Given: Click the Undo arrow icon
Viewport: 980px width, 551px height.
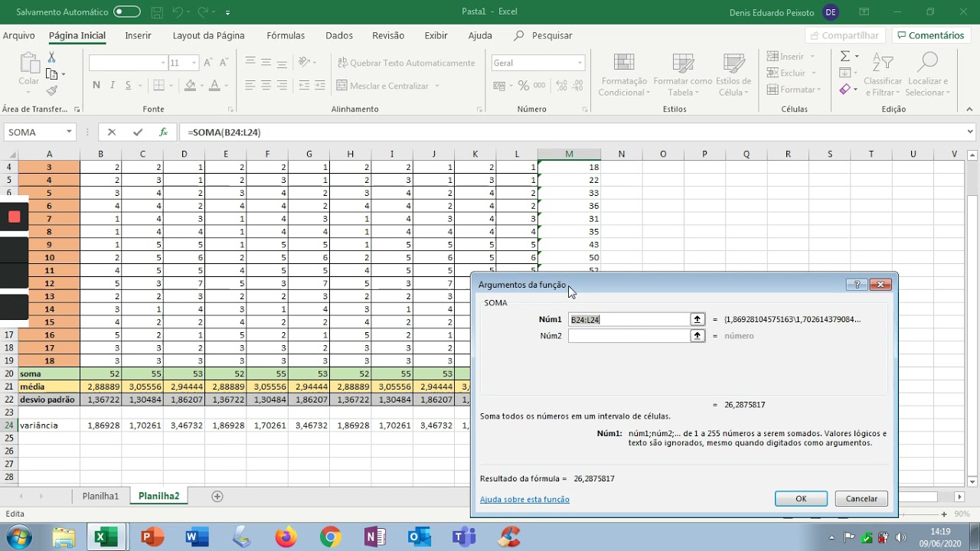Looking at the screenshot, I should coord(178,12).
